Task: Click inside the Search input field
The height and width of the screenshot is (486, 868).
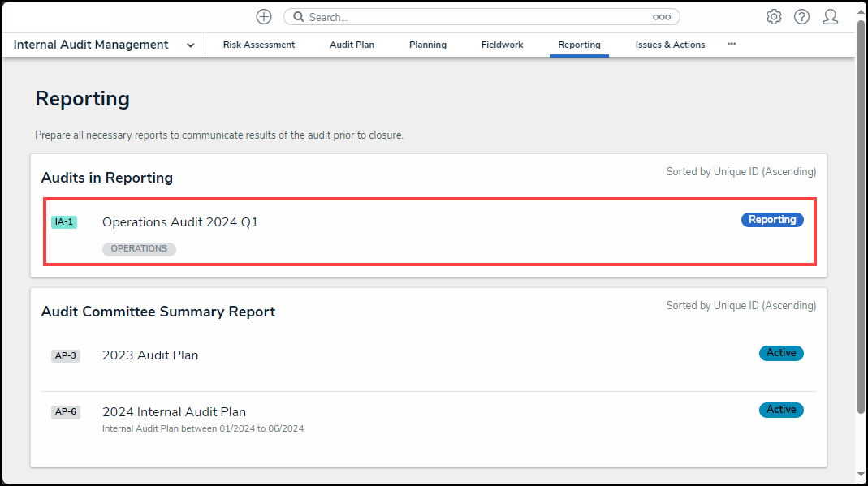Action: point(479,17)
